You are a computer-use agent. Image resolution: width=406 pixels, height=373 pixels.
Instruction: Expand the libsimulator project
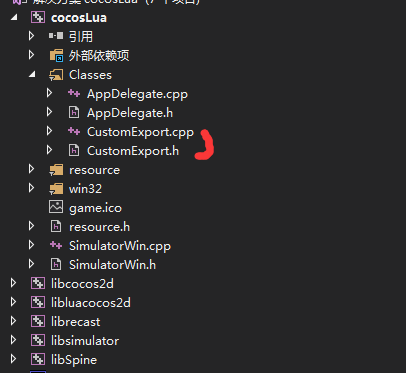pyautogui.click(x=13, y=340)
